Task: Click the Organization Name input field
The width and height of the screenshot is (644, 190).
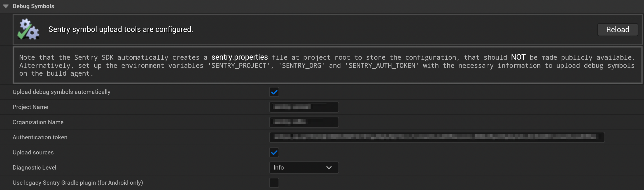Action: coord(304,122)
